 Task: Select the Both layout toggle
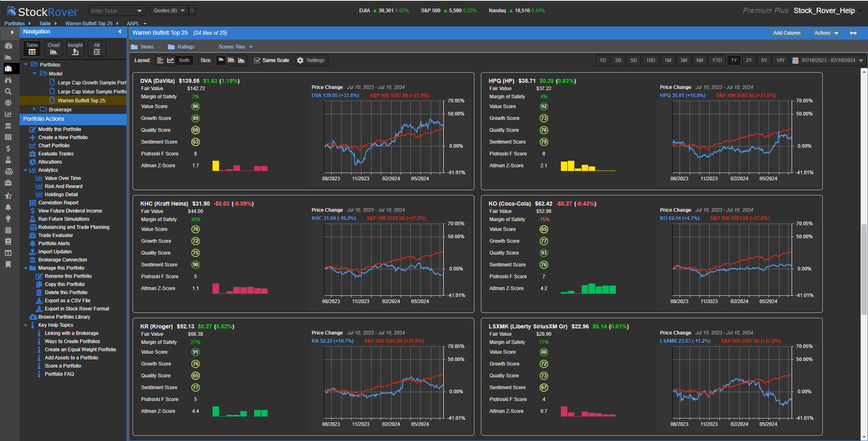tap(184, 60)
